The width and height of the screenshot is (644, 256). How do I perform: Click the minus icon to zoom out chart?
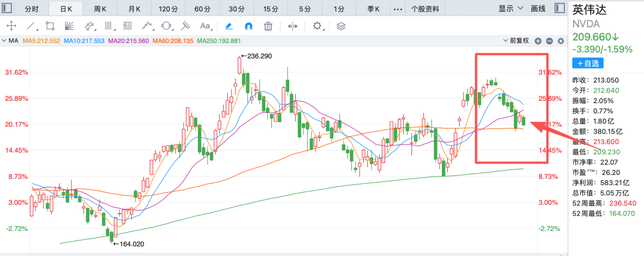(x=549, y=41)
